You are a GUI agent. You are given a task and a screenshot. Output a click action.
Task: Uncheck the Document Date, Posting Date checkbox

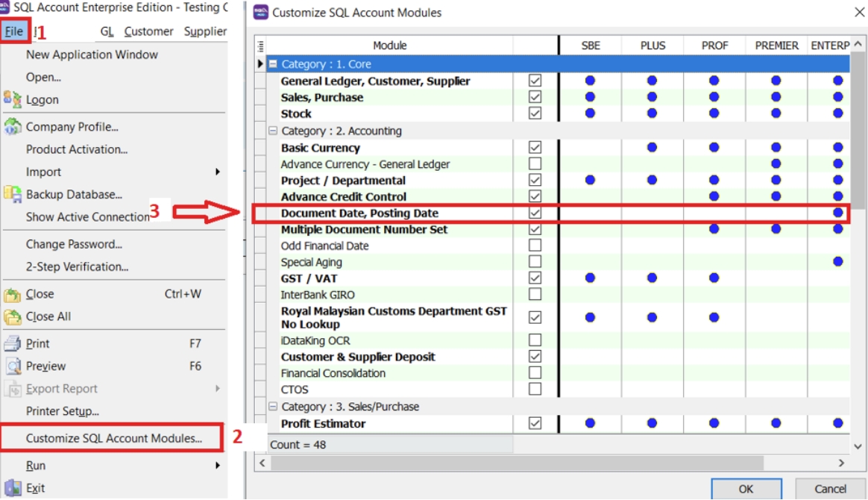coord(535,213)
